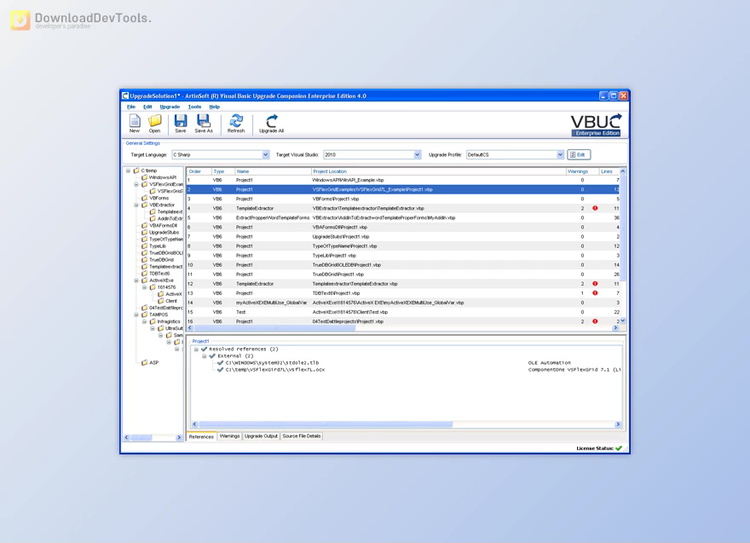The width and height of the screenshot is (750, 543).
Task: Click the TypeLib folder icon in tree
Action: 144,246
